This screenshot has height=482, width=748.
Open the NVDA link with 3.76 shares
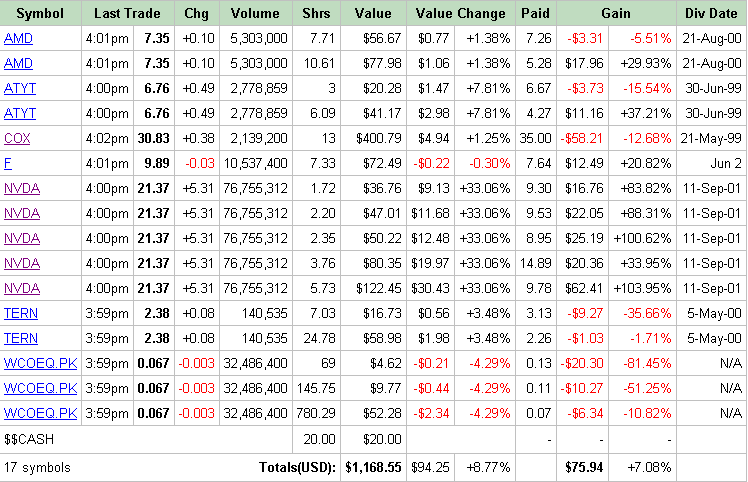(22, 263)
